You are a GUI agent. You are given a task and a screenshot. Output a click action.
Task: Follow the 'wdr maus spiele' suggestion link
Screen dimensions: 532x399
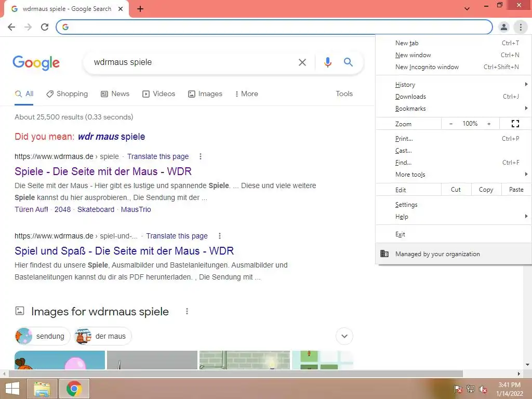[x=111, y=137]
